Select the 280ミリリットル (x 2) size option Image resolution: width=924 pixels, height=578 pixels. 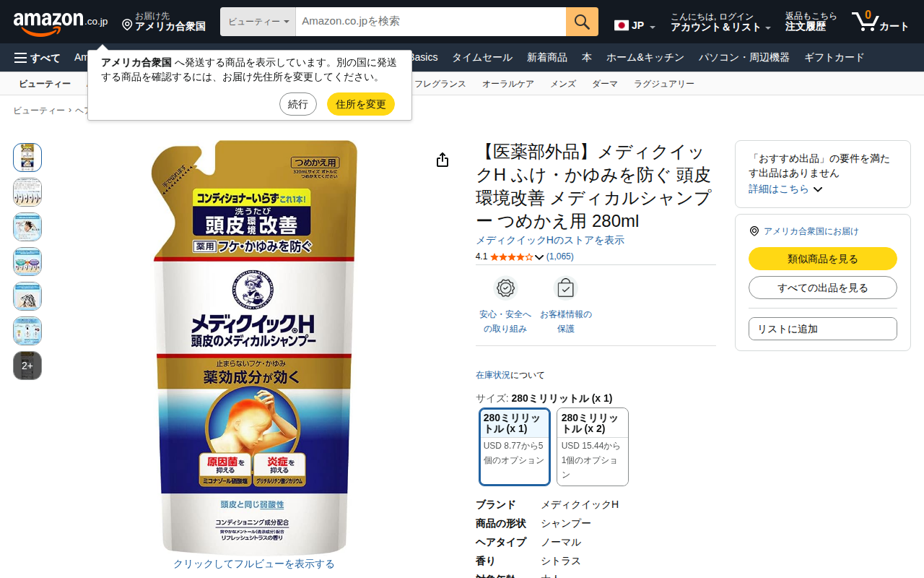[x=593, y=447]
